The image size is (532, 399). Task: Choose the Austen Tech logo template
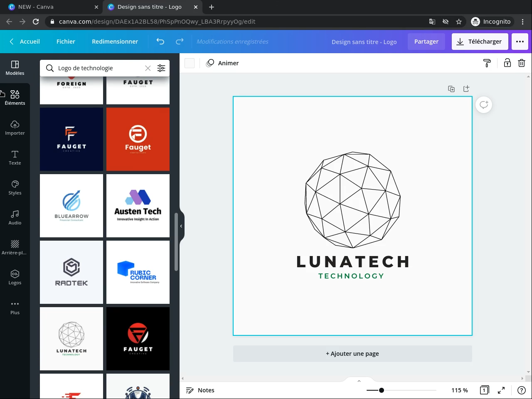click(138, 206)
